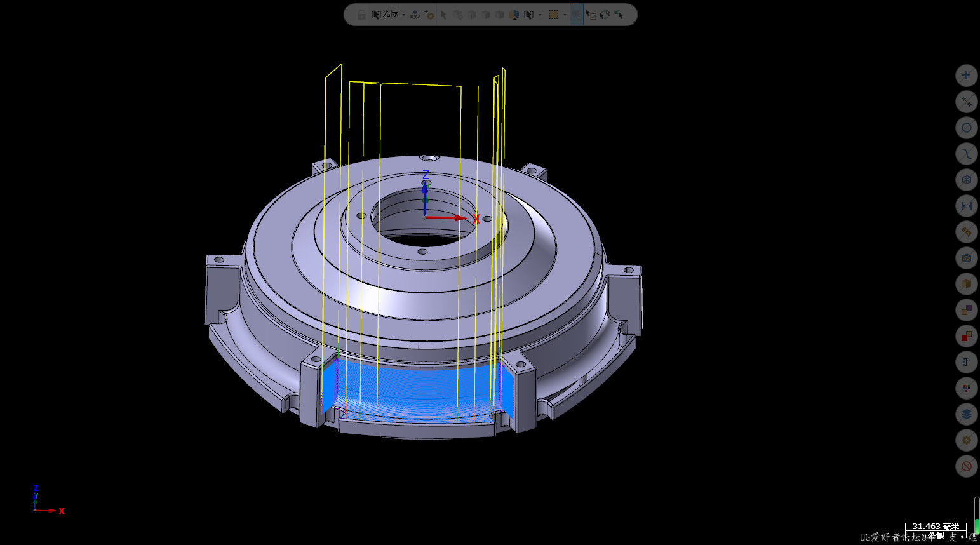The image size is (980, 545).
Task: Open the color grid palette icon
Action: (966, 388)
